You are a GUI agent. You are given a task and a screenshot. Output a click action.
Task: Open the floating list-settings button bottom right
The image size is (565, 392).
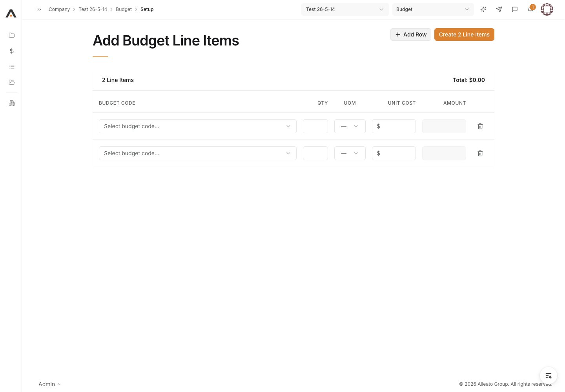(x=549, y=376)
